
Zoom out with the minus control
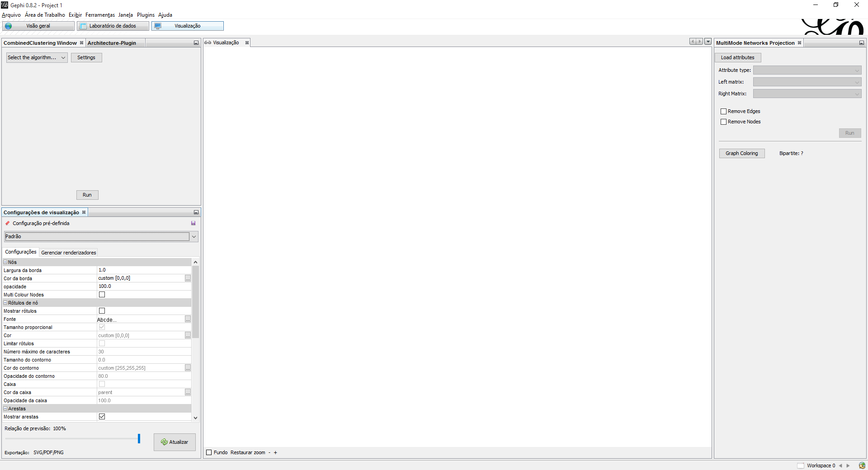click(269, 452)
